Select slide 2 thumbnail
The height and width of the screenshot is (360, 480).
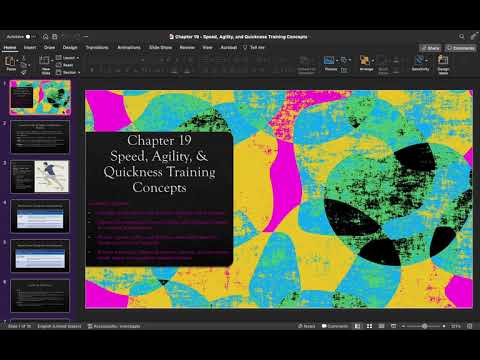(40, 137)
